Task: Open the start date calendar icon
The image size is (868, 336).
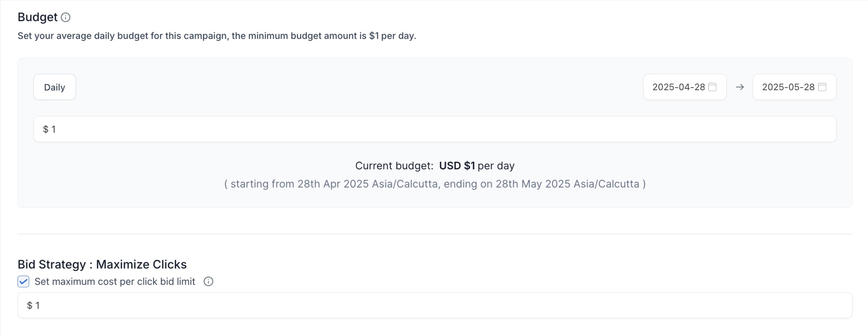Action: [712, 87]
